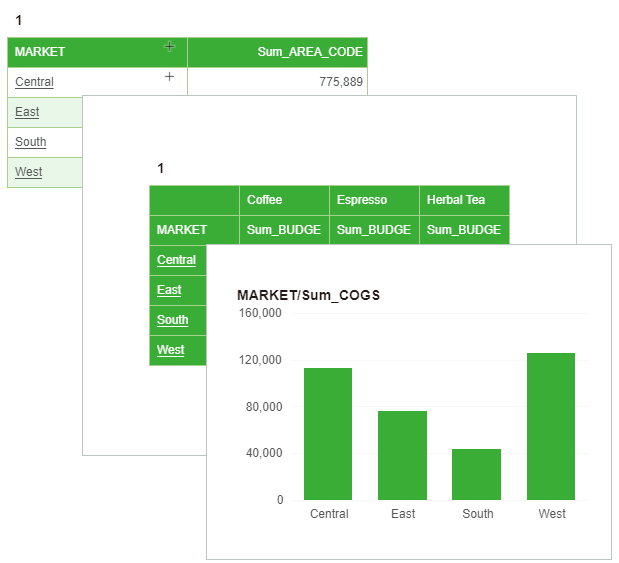Screen dimensions: 619x563
Task: Select the West bar in the chart
Action: pos(551,426)
